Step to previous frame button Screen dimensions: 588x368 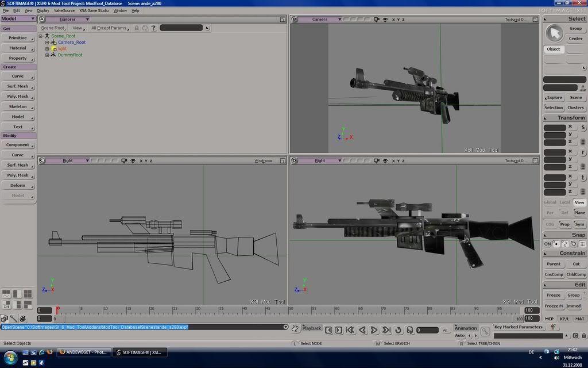[x=328, y=330]
